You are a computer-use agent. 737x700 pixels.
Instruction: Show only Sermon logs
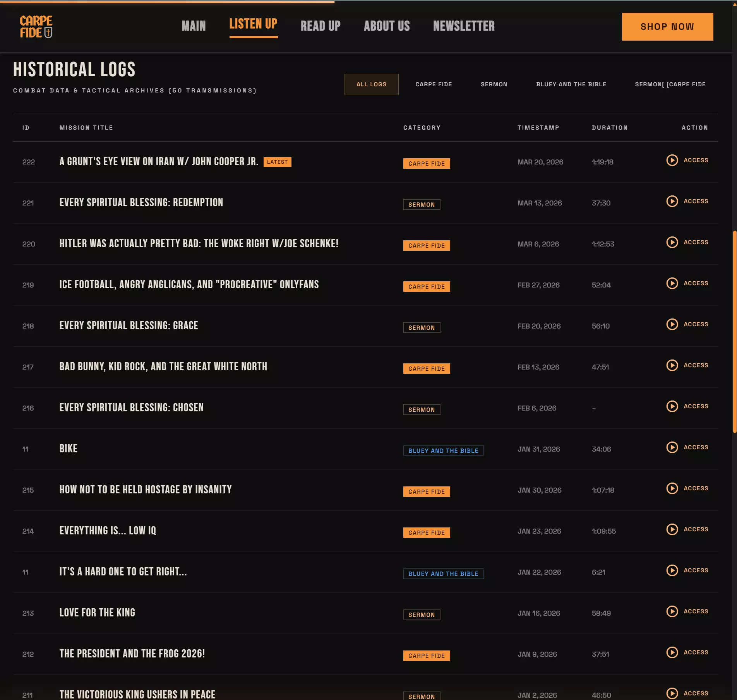tap(494, 84)
